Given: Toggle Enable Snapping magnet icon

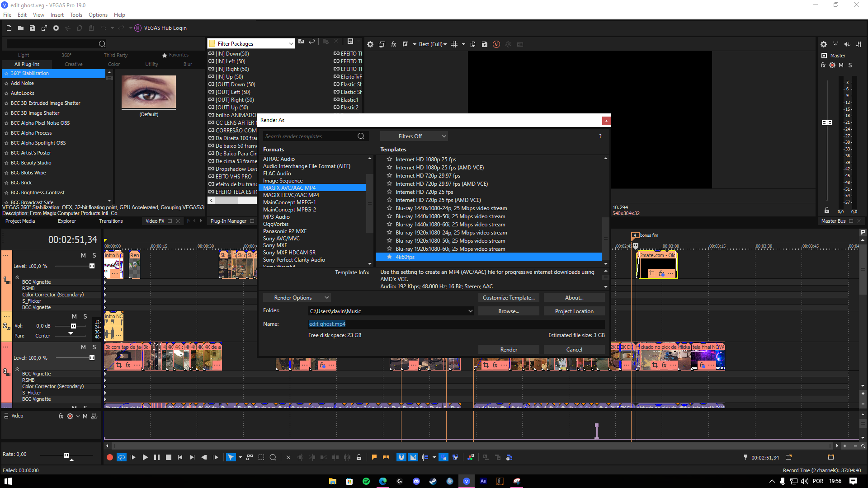Looking at the screenshot, I should click(401, 457).
